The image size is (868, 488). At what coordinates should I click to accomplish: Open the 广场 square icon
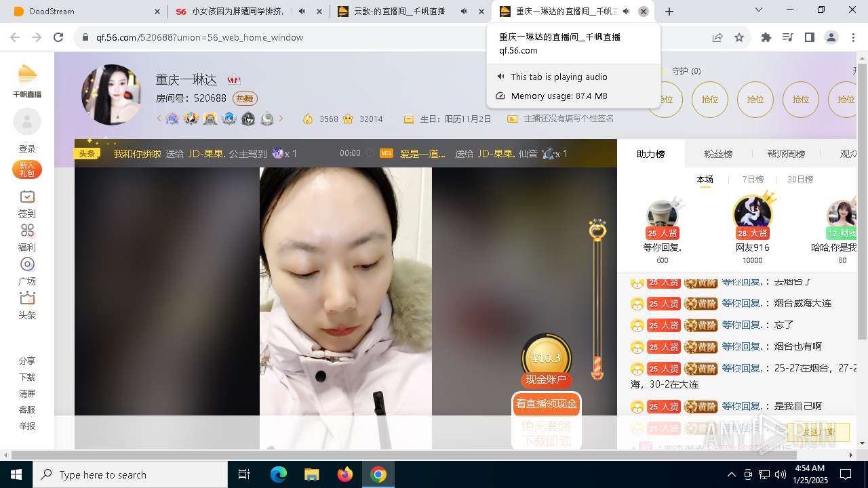[x=27, y=264]
